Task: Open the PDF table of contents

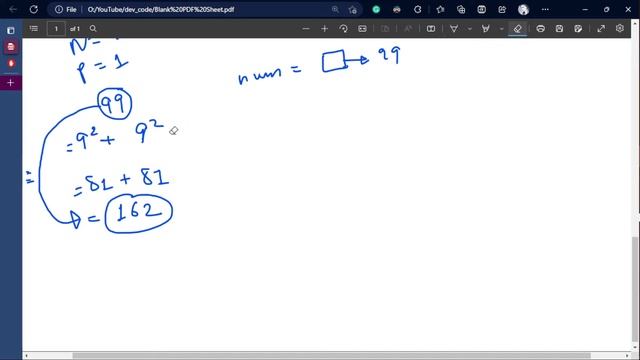Action: pos(34,29)
